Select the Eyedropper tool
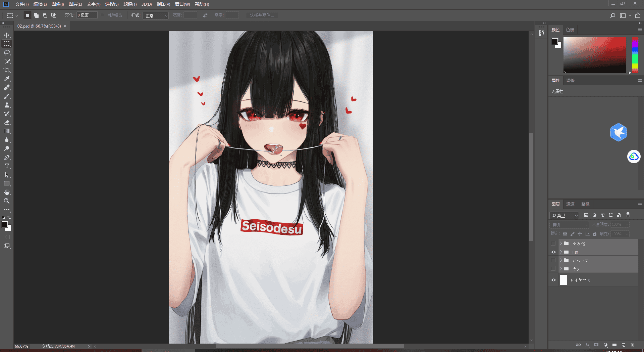 click(x=7, y=79)
